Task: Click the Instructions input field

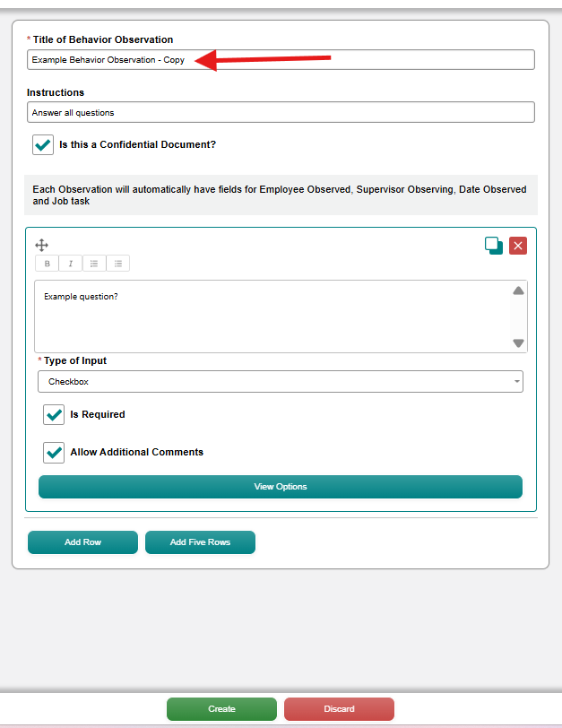Action: click(281, 112)
